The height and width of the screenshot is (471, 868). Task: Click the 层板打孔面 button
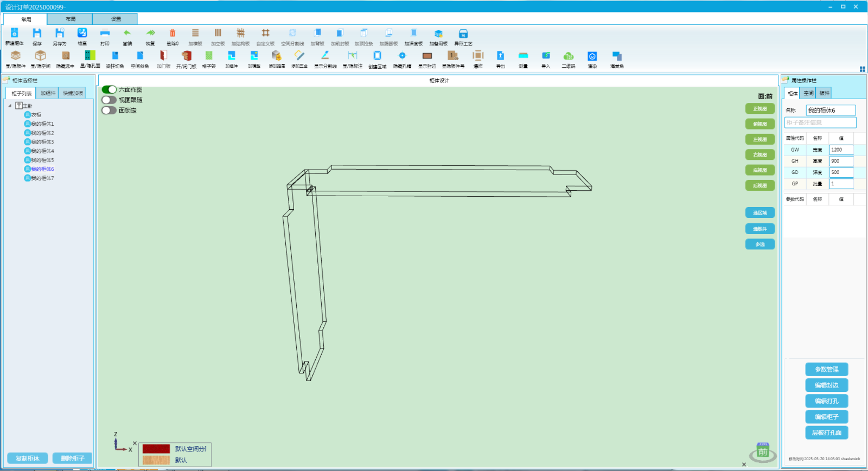point(826,433)
